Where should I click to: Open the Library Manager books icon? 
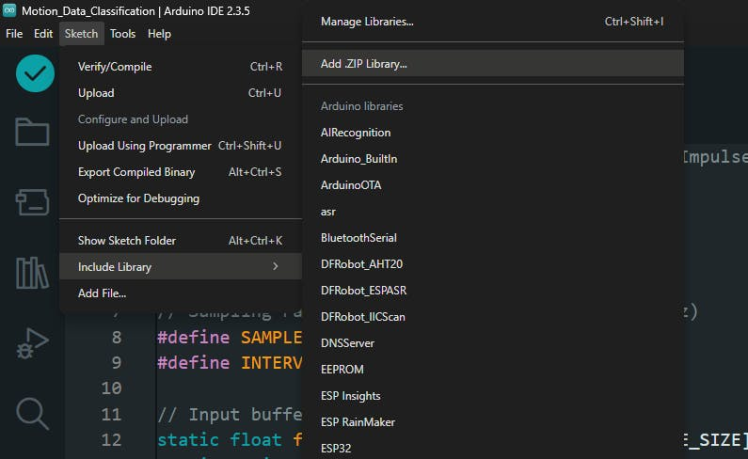point(32,272)
